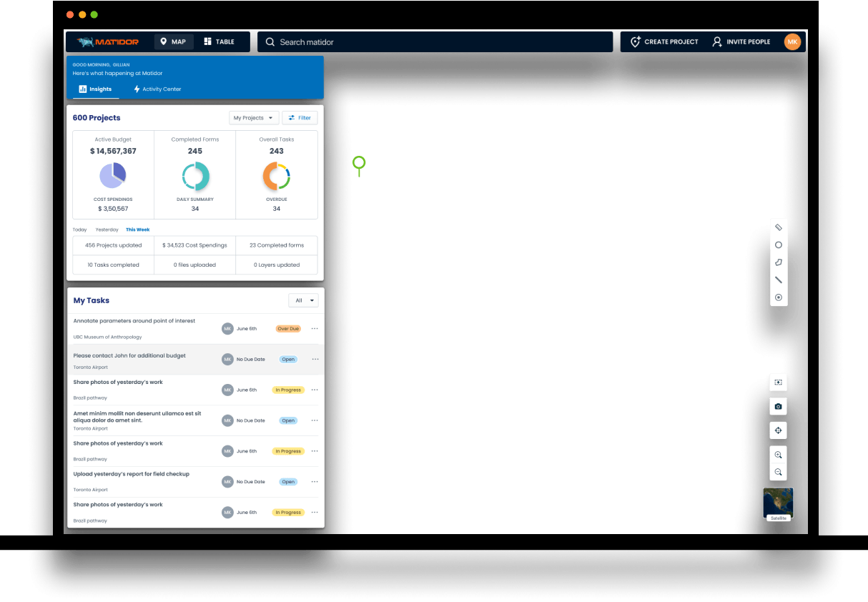This screenshot has height=602, width=868.
Task: Open the My Projects dropdown
Action: [252, 118]
